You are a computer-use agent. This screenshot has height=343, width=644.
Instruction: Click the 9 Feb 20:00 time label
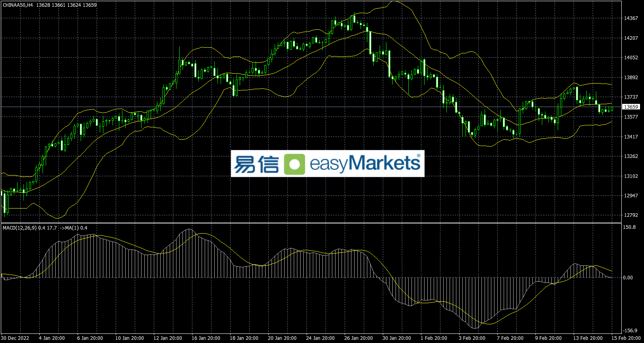pyautogui.click(x=549, y=338)
